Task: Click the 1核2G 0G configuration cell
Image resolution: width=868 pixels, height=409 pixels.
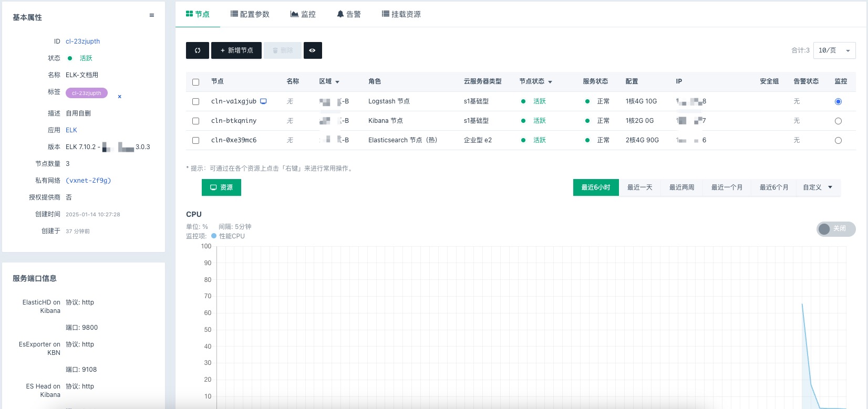Action: tap(639, 121)
